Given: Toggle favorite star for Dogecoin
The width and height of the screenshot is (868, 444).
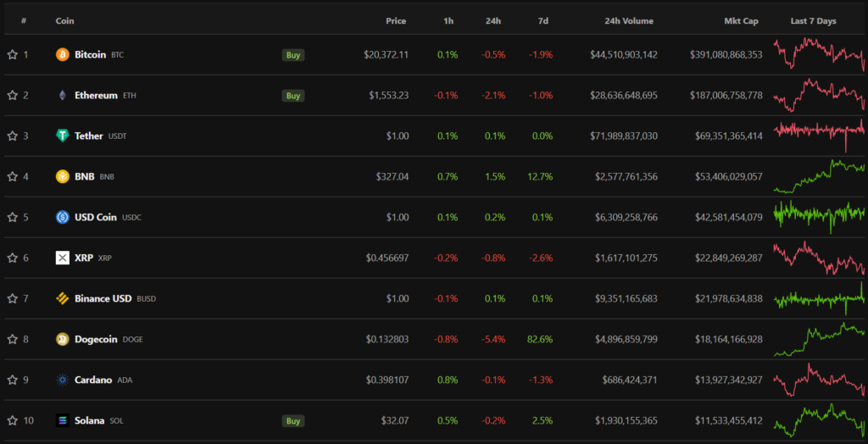Looking at the screenshot, I should pos(12,339).
